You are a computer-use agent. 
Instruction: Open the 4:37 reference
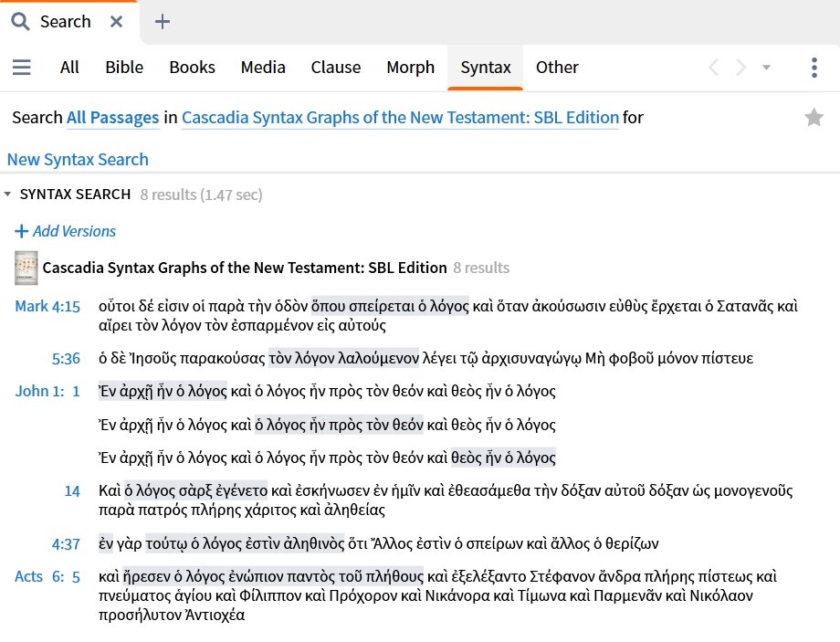[66, 544]
